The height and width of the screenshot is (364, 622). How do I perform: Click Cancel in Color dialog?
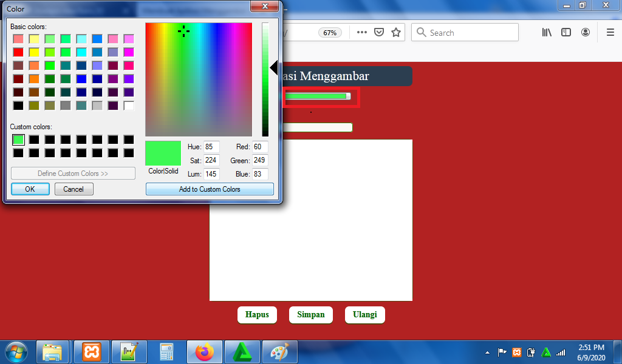[x=73, y=189]
